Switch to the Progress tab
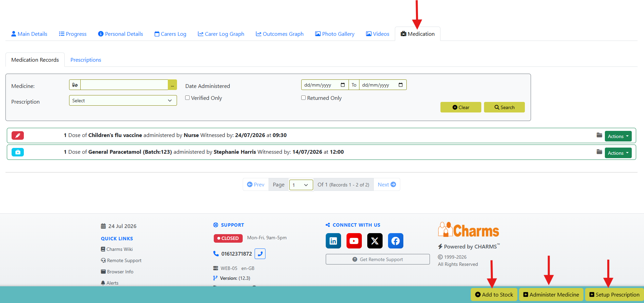Viewport: 644px width, 303px height. (x=73, y=34)
